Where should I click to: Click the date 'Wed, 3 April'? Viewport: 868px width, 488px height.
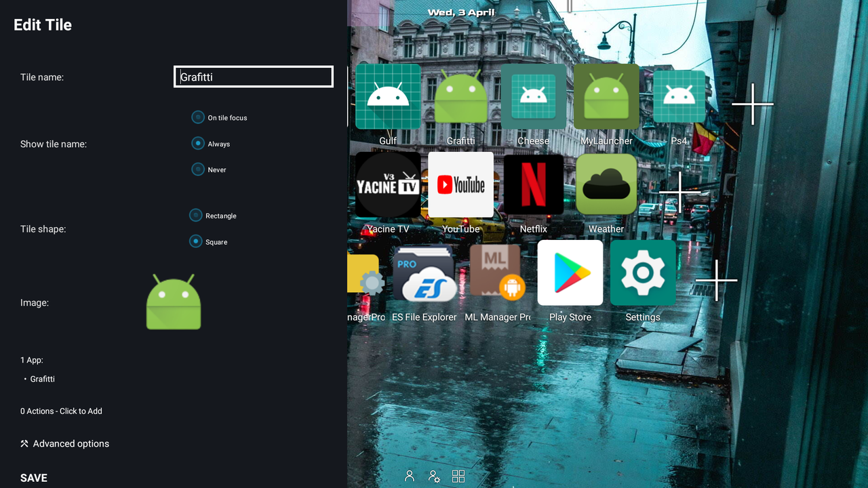tap(461, 12)
